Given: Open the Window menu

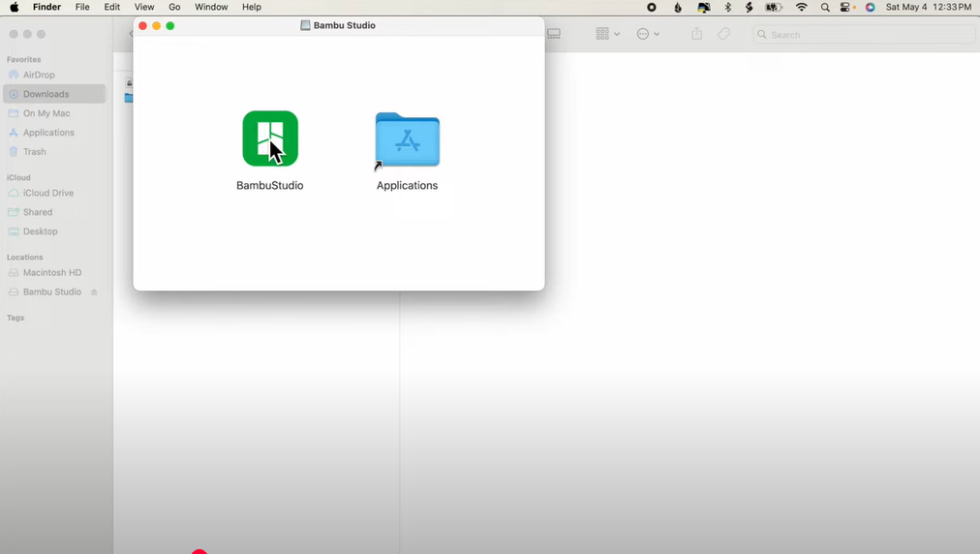Looking at the screenshot, I should click(x=211, y=7).
